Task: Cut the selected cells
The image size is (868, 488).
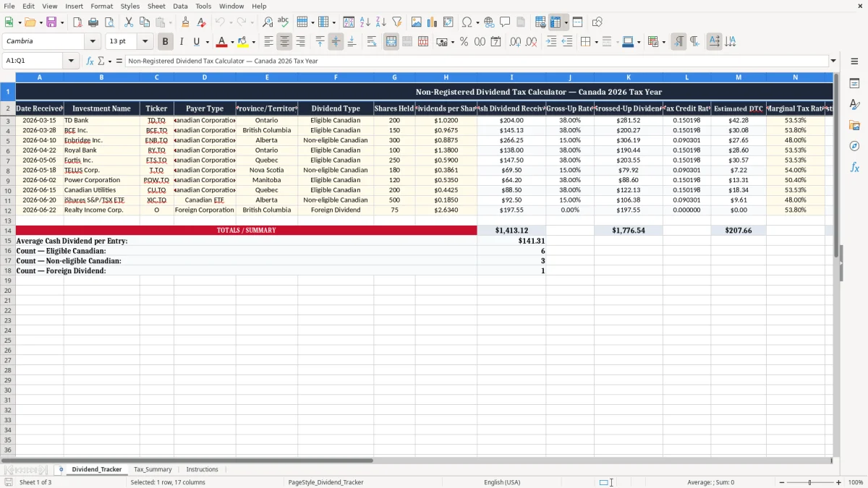Action: (x=129, y=22)
